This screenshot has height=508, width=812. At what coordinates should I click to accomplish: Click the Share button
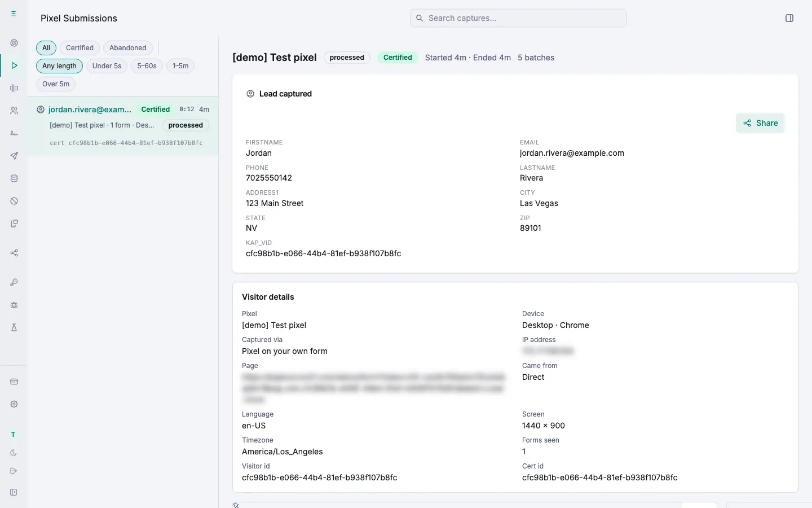760,123
